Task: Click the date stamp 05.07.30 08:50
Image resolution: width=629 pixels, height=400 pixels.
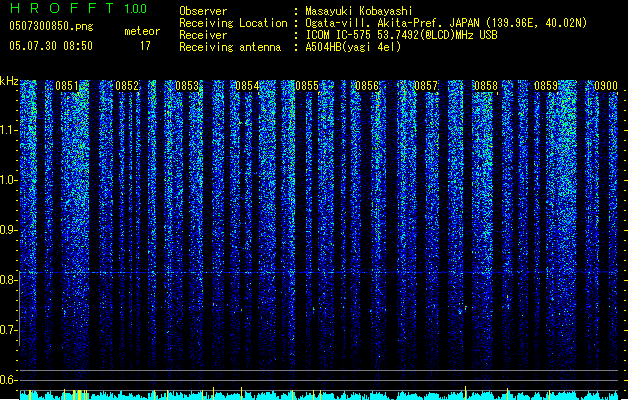Action: pos(51,46)
